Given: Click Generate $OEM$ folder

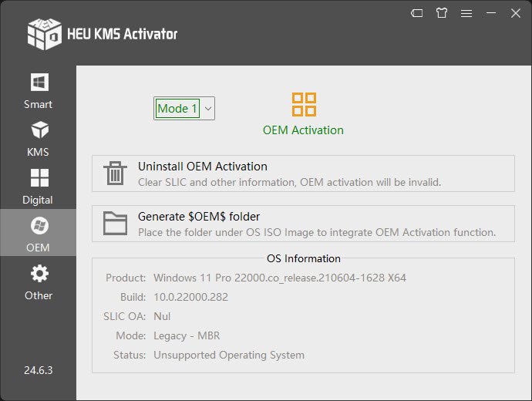Looking at the screenshot, I should [x=199, y=217].
